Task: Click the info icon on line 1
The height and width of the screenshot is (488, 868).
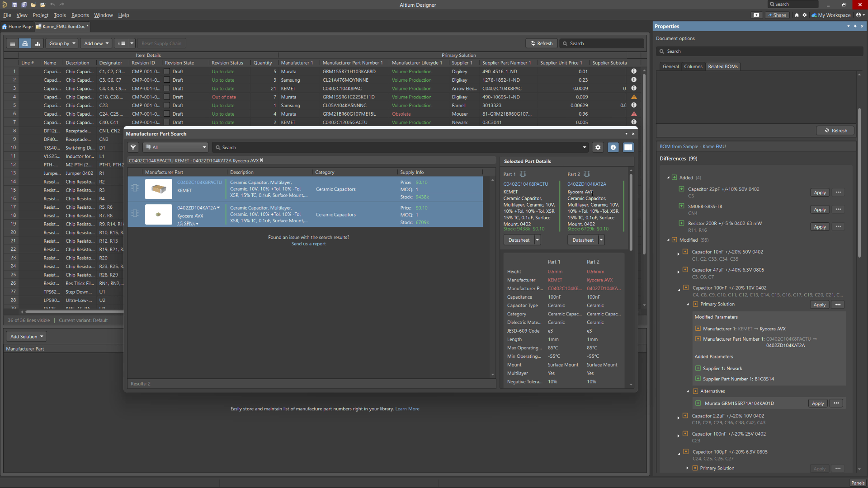Action: [x=633, y=71]
